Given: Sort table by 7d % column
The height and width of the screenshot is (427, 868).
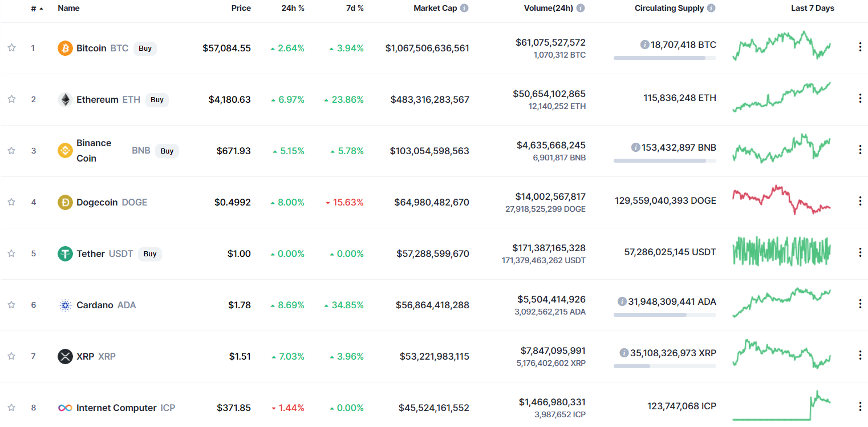Looking at the screenshot, I should (x=354, y=9).
